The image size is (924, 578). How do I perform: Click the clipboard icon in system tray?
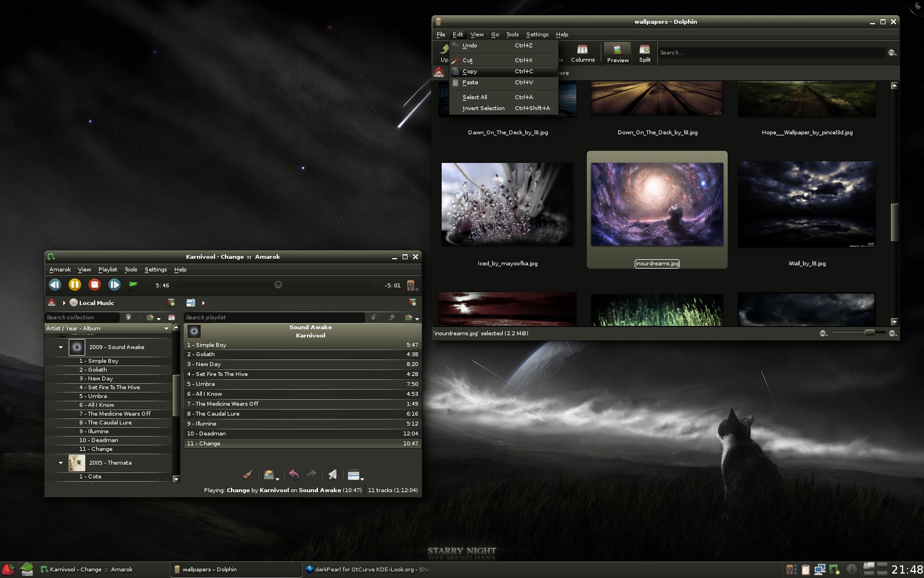(805, 570)
